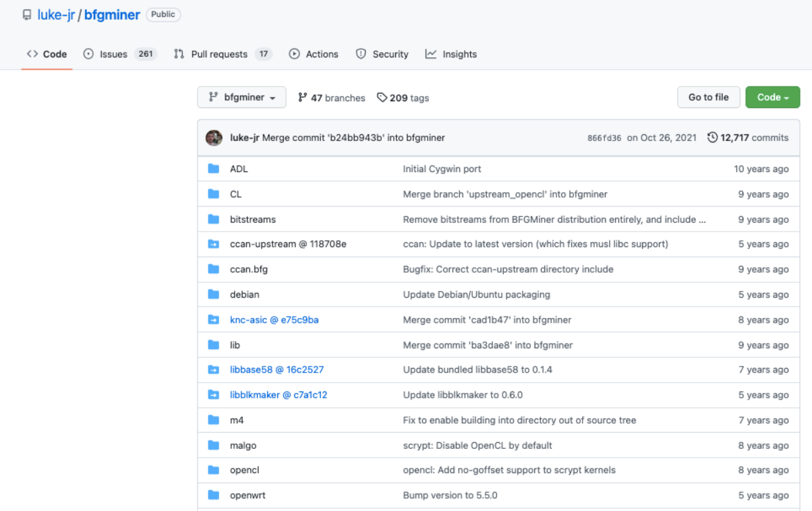Image resolution: width=812 pixels, height=511 pixels.
Task: Open the Insights tab
Action: coord(451,54)
